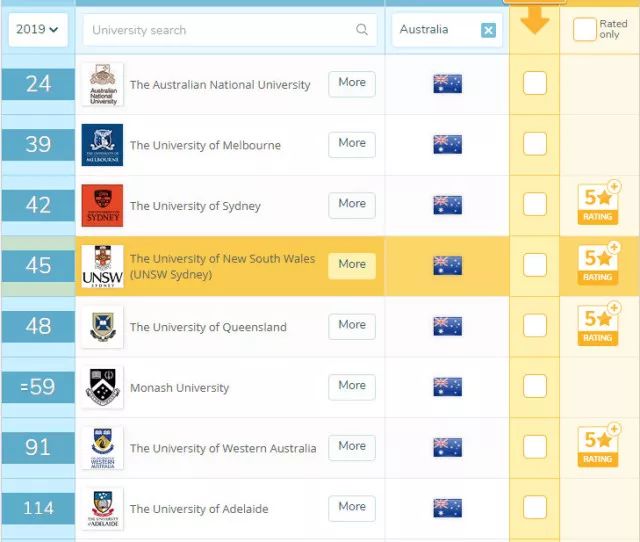The image size is (640, 542).
Task: Open Monash University name link
Action: [x=180, y=388]
